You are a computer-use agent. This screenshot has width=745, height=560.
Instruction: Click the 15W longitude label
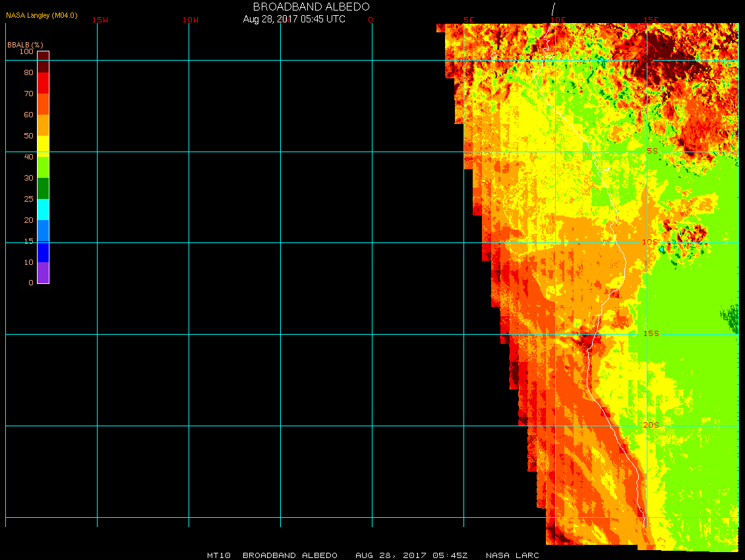(x=100, y=20)
